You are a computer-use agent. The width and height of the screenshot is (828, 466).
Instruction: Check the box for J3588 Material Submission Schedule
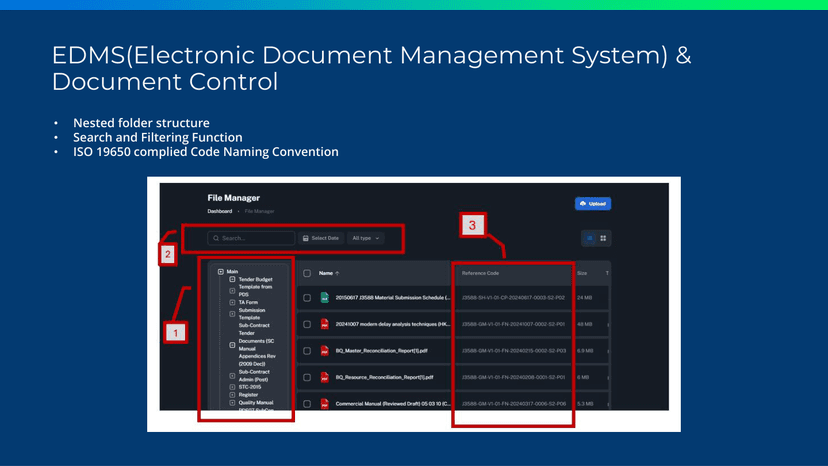(x=307, y=298)
